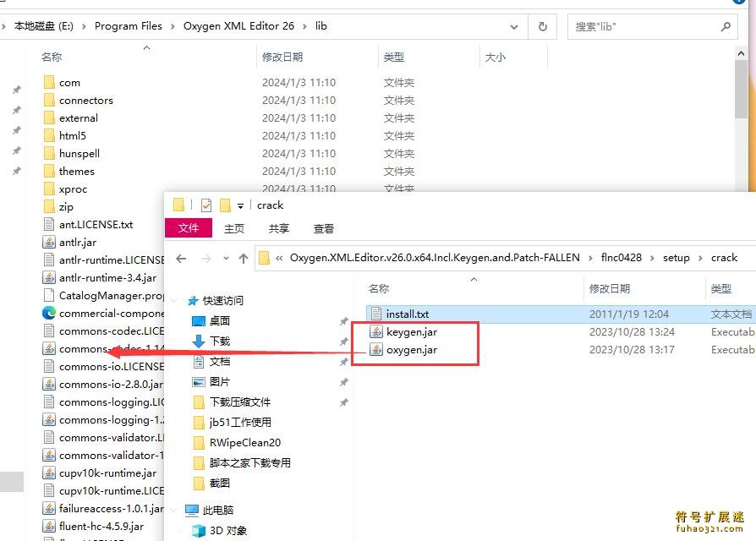The image size is (756, 541).
Task: Open the 共享 ribbon tab
Action: [x=279, y=228]
